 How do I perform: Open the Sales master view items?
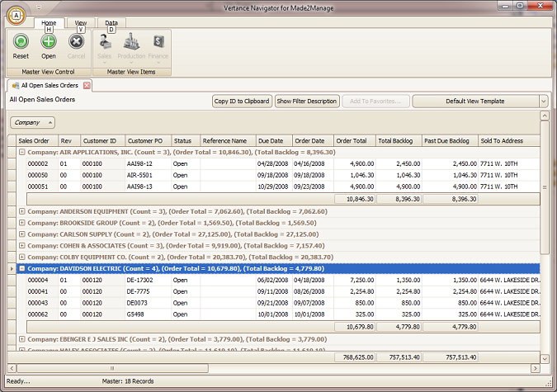105,48
